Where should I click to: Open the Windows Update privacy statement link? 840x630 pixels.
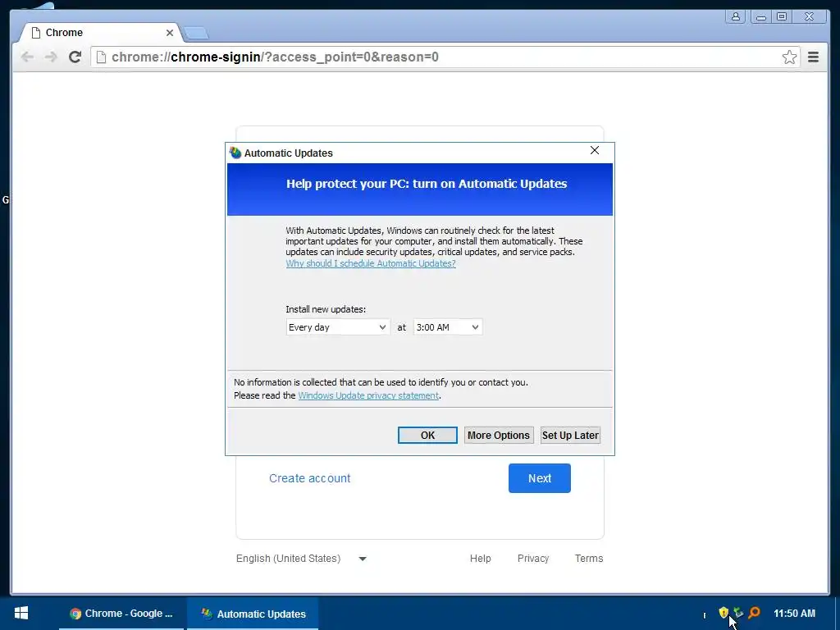click(x=368, y=395)
